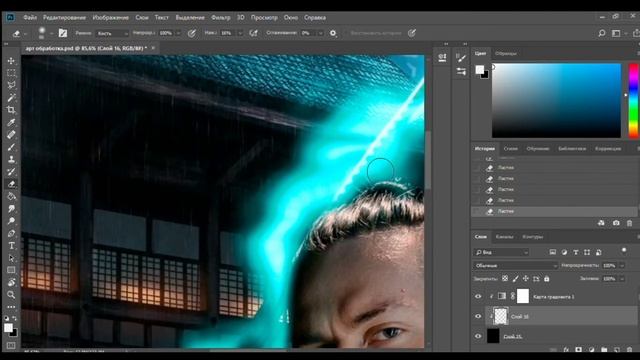640x360 pixels.
Task: Add layer style fx button
Action: 566,350
